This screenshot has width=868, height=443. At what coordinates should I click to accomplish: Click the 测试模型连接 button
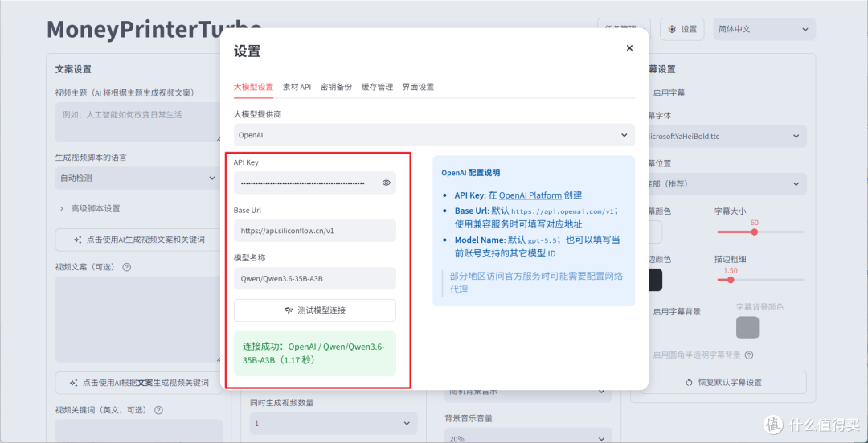[x=315, y=310]
